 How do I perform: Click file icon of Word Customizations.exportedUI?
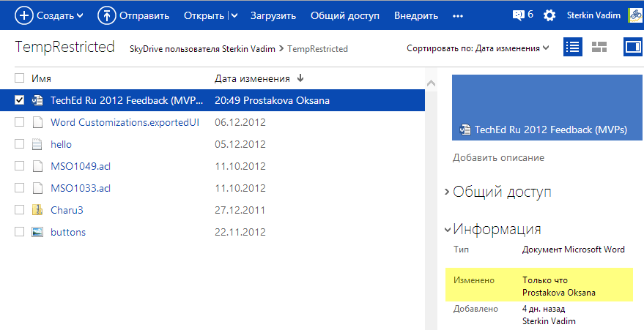click(x=37, y=122)
